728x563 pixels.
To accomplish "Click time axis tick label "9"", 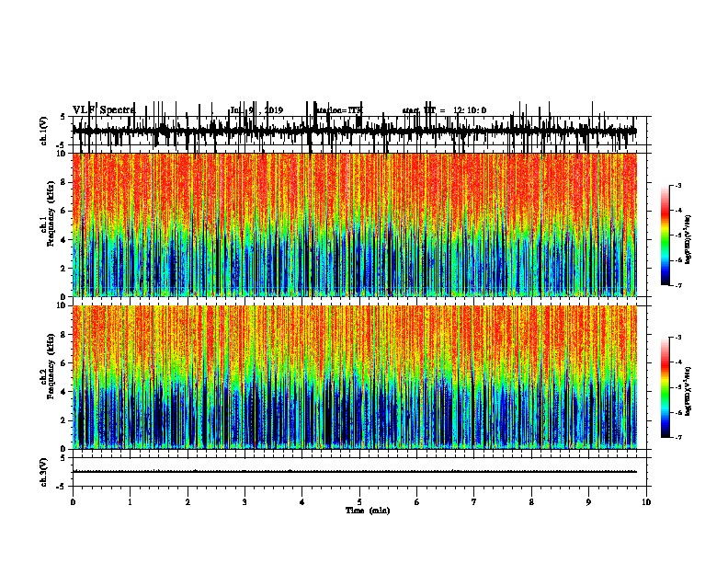I will 588,502.
